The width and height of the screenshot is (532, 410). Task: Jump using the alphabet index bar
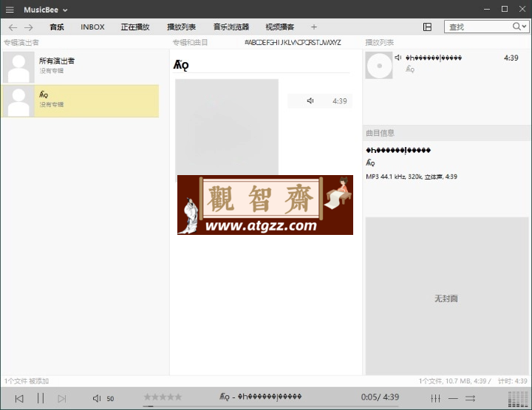pos(293,43)
